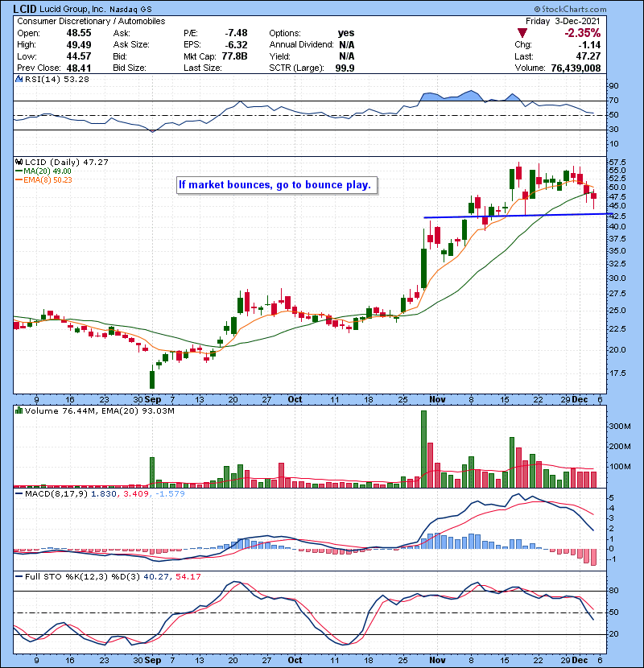The width and height of the screenshot is (644, 668).
Task: Click the candlestick icon beside LCID (Daily)
Action: [19, 162]
